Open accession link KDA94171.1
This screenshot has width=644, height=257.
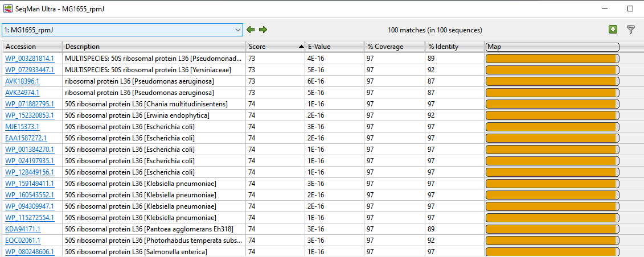click(23, 229)
